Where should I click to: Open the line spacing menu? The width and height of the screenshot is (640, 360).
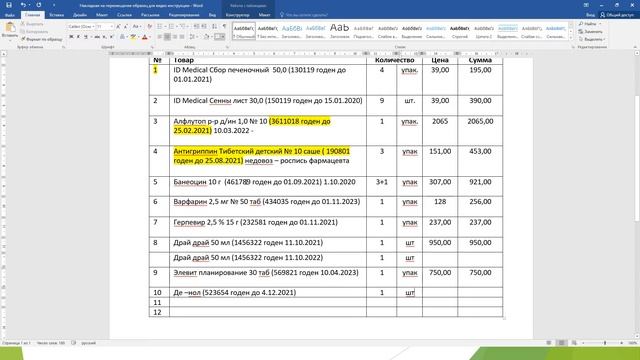click(193, 37)
